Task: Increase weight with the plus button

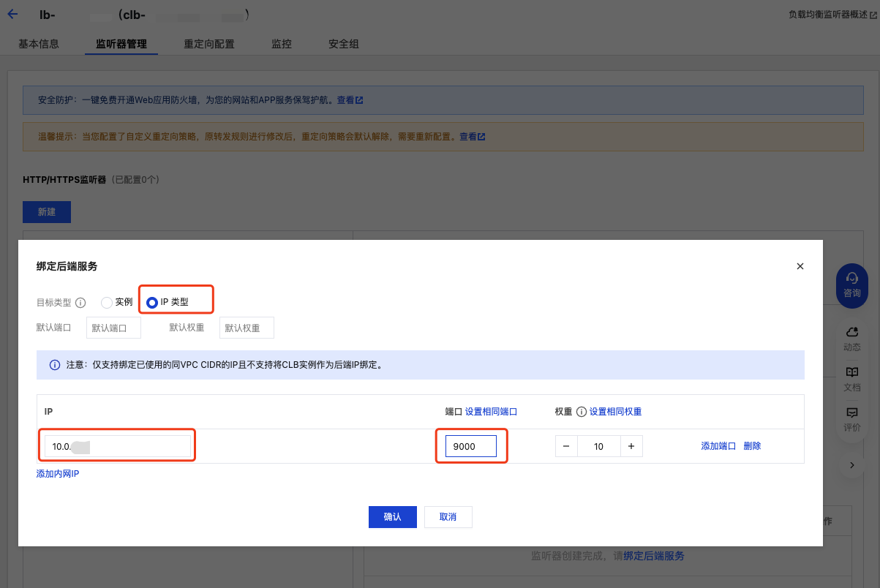Action: (x=631, y=446)
